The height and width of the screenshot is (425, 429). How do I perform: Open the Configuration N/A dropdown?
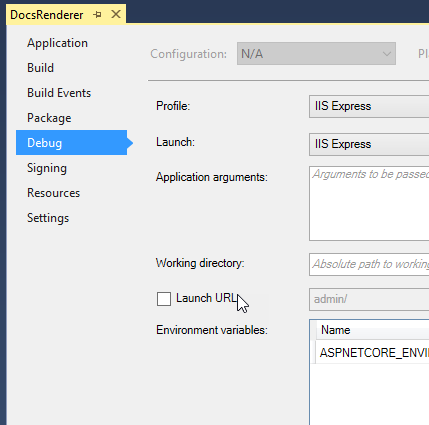[316, 54]
